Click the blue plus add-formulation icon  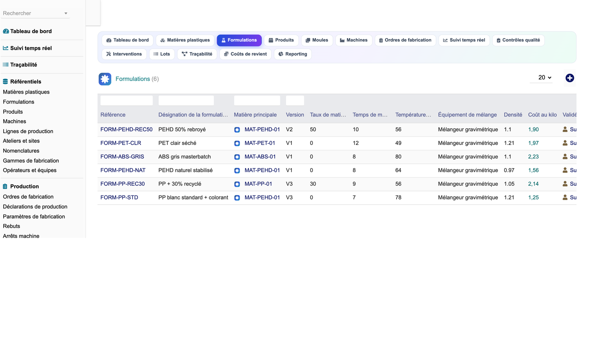click(569, 78)
